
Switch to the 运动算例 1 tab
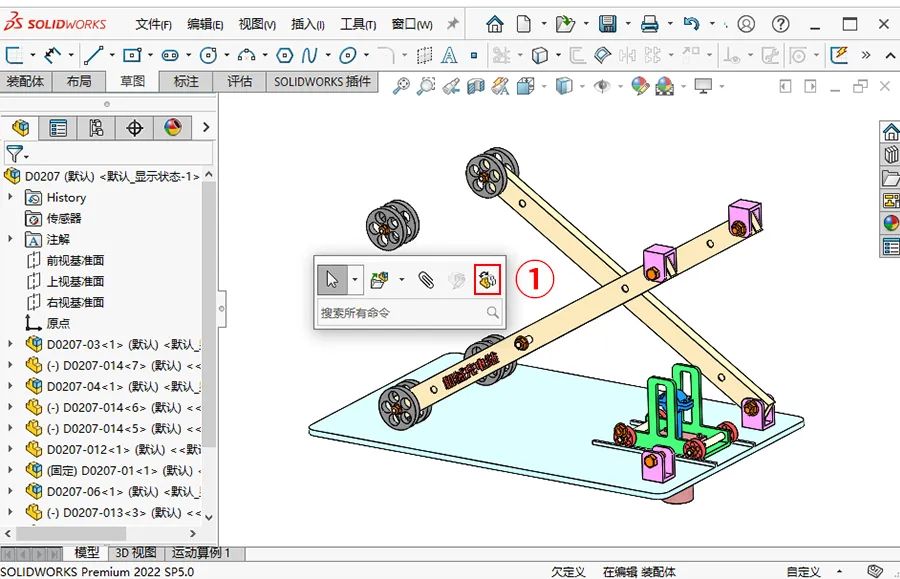201,553
